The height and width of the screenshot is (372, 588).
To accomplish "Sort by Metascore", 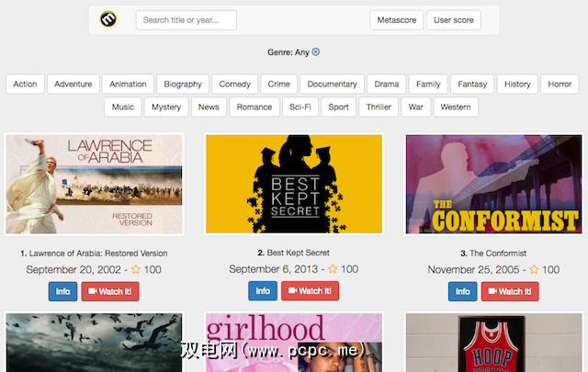I will pos(397,20).
